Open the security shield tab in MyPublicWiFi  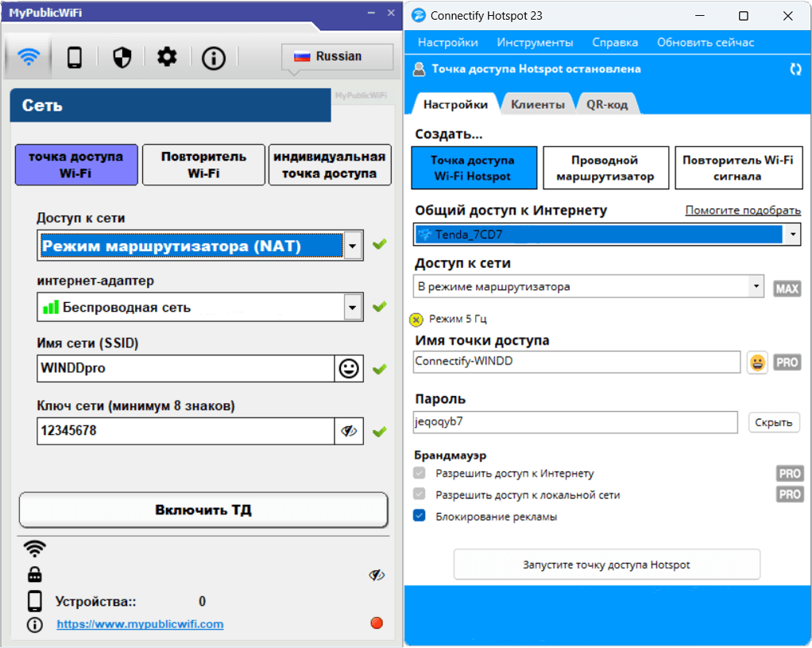click(x=122, y=57)
